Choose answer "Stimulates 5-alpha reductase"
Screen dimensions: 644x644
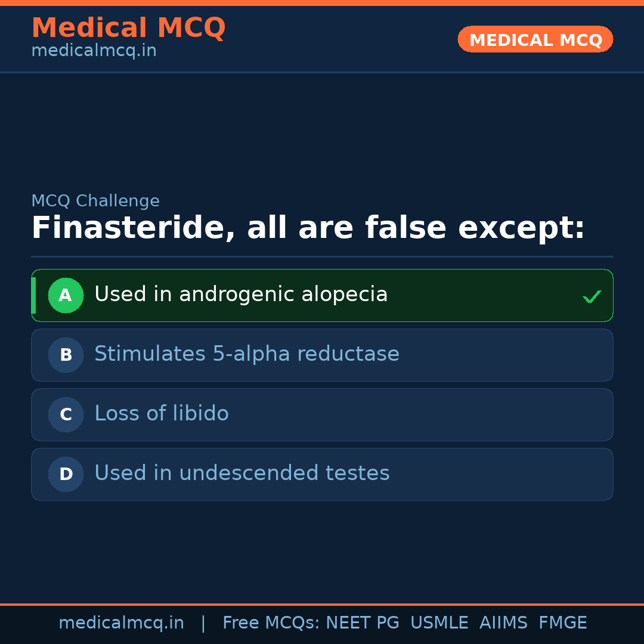pyautogui.click(x=247, y=354)
